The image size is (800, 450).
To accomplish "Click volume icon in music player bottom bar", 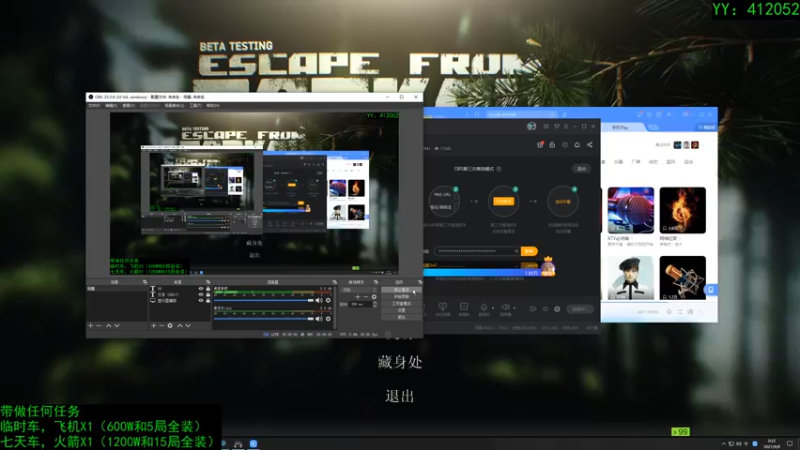I will tap(669, 312).
